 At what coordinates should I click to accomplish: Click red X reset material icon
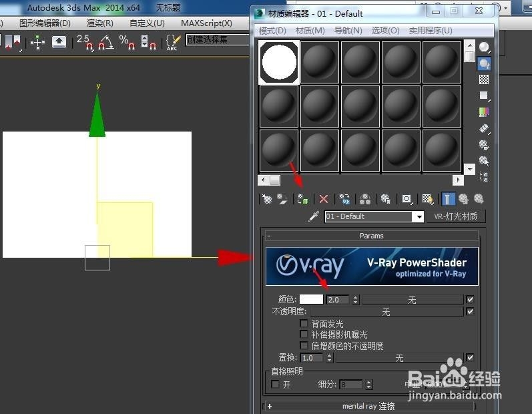tap(324, 199)
